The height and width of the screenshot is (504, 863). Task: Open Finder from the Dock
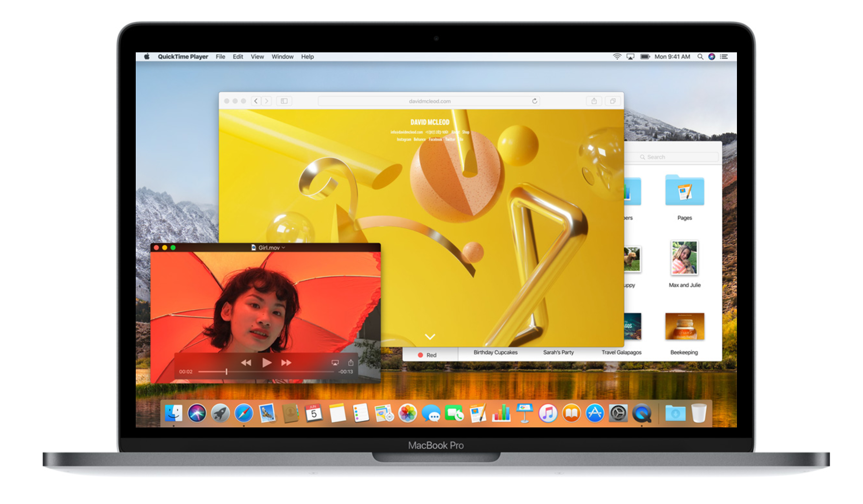pos(173,413)
